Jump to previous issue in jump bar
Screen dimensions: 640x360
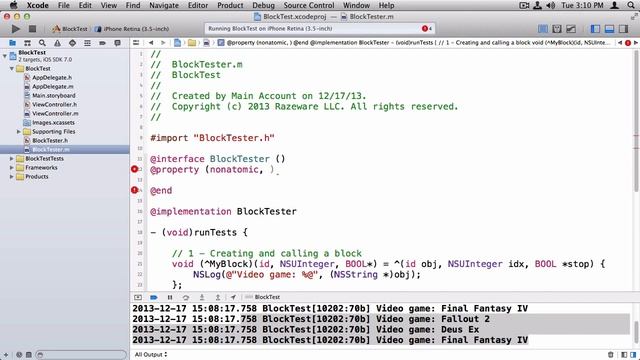(620, 43)
